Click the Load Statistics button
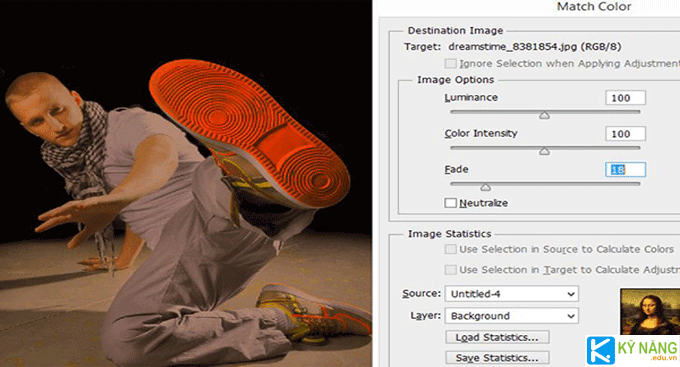This screenshot has width=680, height=367. tap(497, 337)
